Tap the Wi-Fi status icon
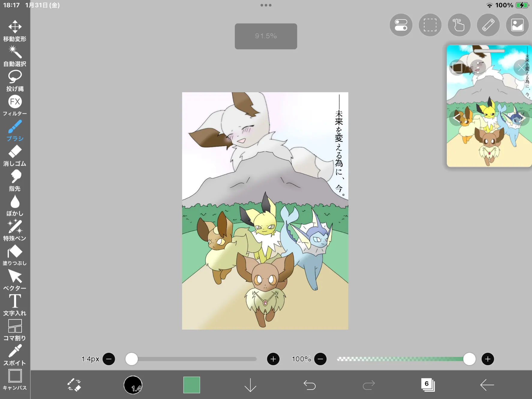The height and width of the screenshot is (399, 532). click(489, 5)
